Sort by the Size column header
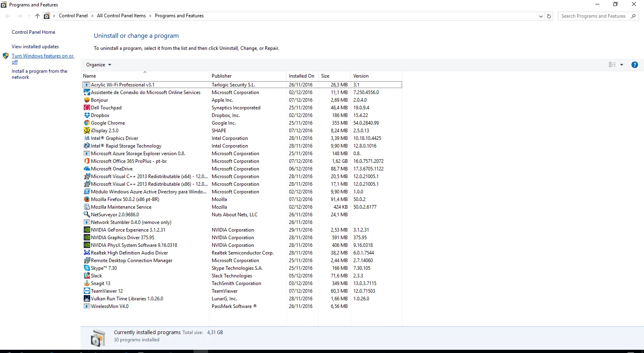The image size is (644, 353). 334,76
